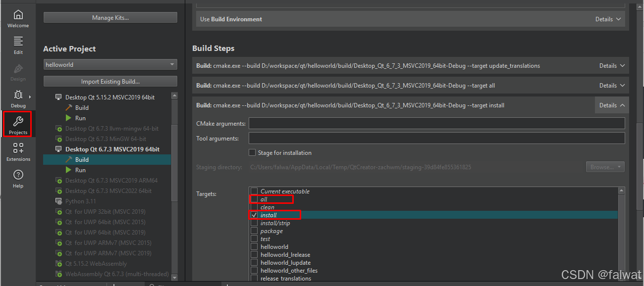Select 'Desktop Qt 6.7.3 MSVC2022 64bit' kit text
644x286 pixels.
108,191
